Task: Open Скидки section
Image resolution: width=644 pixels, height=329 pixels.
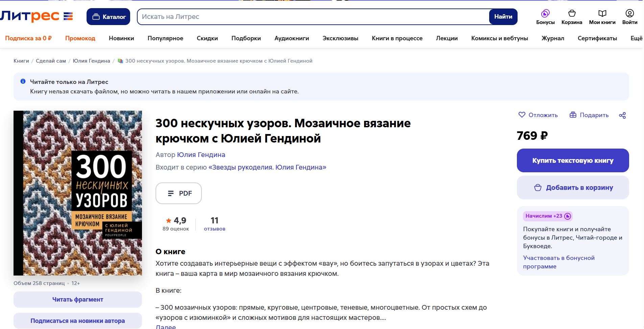Action: [207, 38]
